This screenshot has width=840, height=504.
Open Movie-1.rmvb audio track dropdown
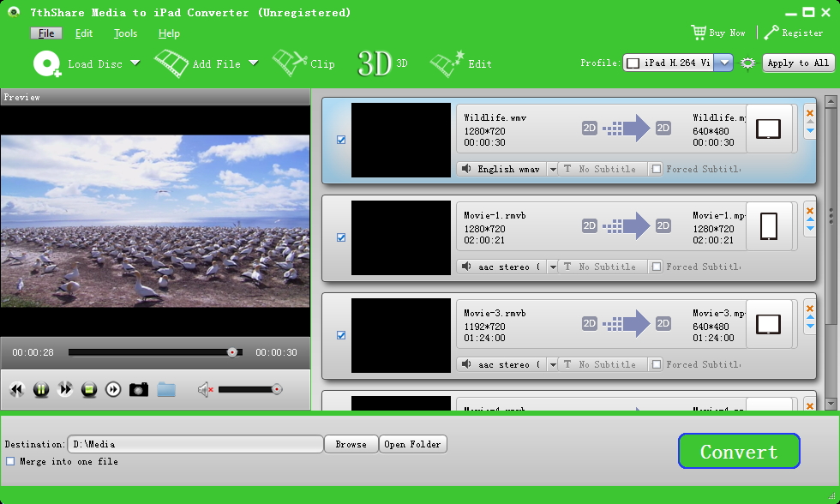tap(552, 267)
